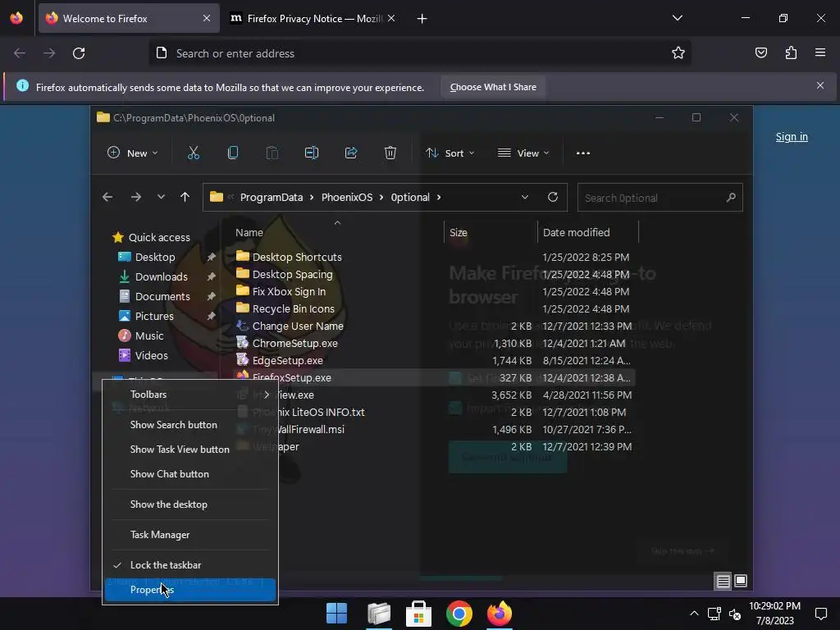The width and height of the screenshot is (840, 630).
Task: Click the Sign in link in Firefox
Action: [x=792, y=137]
